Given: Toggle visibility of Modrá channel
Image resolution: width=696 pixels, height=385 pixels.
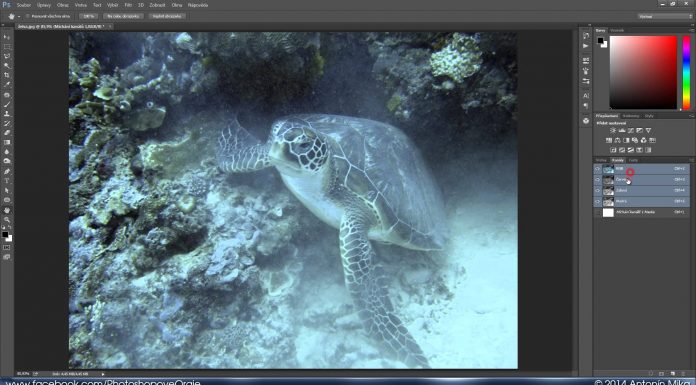Looking at the screenshot, I should (597, 202).
